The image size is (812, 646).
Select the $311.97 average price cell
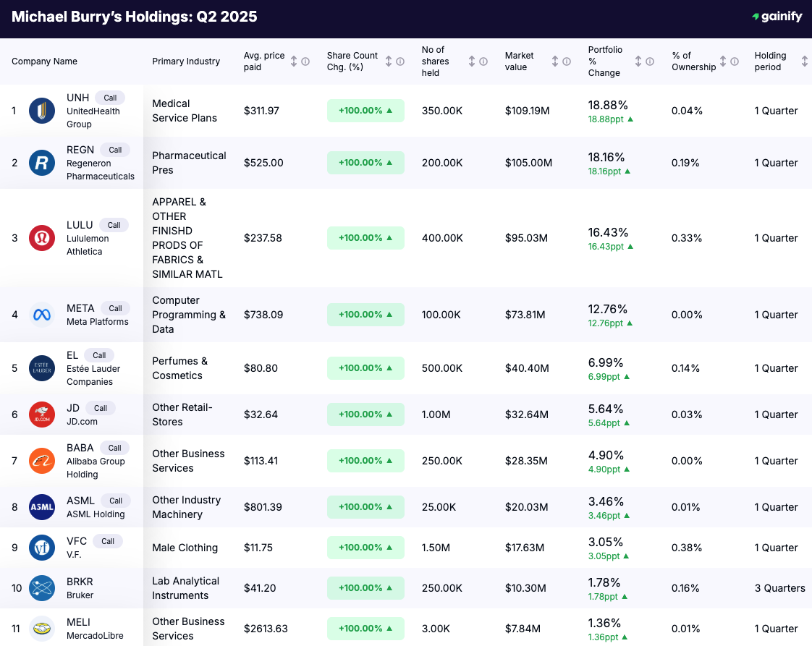(x=261, y=111)
